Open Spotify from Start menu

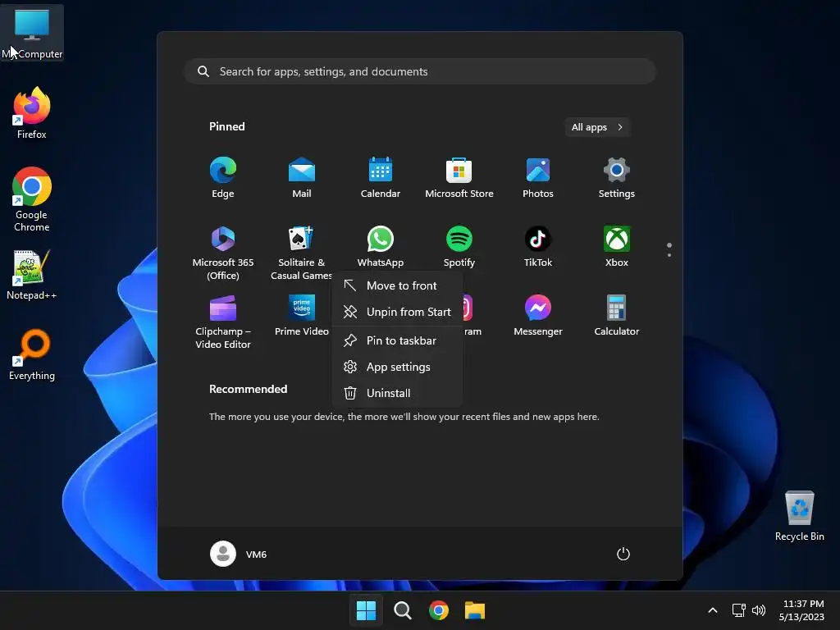459,246
